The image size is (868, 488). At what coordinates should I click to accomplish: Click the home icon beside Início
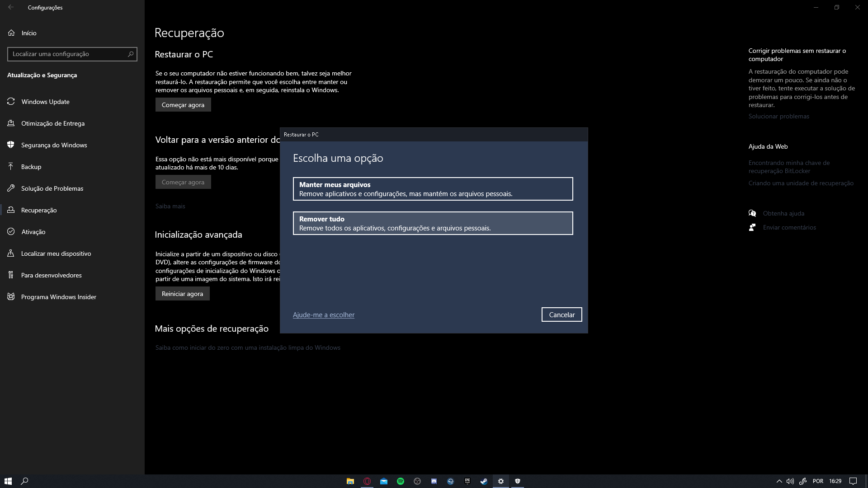pyautogui.click(x=11, y=33)
